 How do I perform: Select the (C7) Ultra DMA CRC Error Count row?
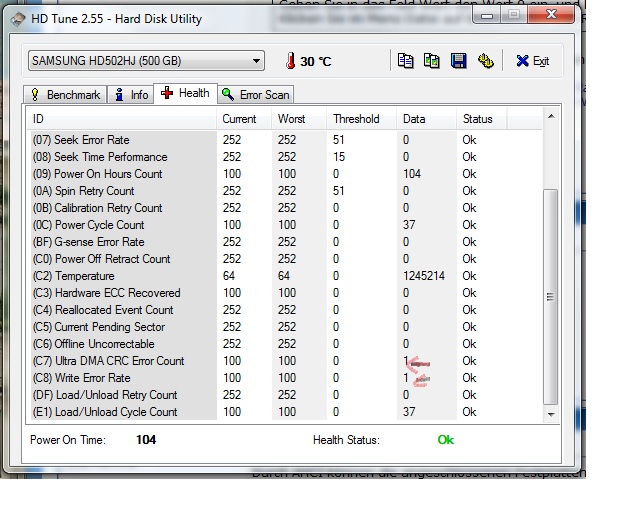(284, 361)
